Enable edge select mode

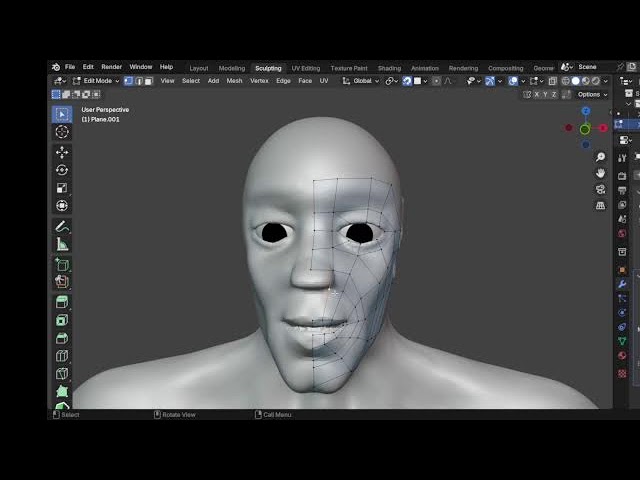coord(139,81)
